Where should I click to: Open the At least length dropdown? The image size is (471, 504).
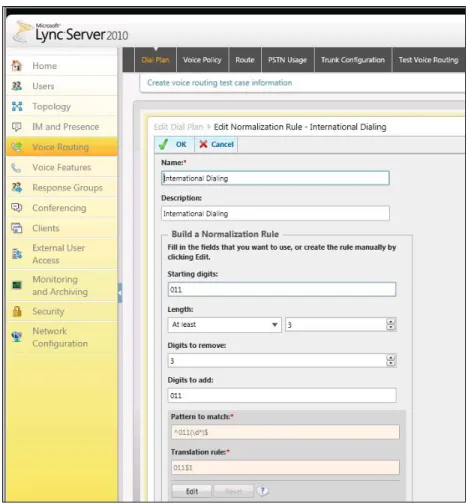pyautogui.click(x=225, y=325)
